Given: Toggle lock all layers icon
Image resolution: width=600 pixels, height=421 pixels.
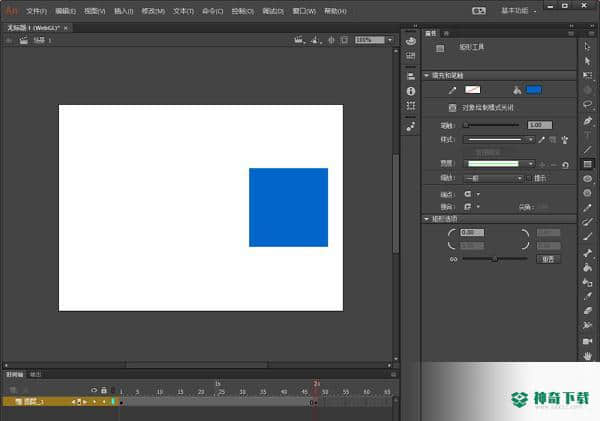Looking at the screenshot, I should [104, 390].
